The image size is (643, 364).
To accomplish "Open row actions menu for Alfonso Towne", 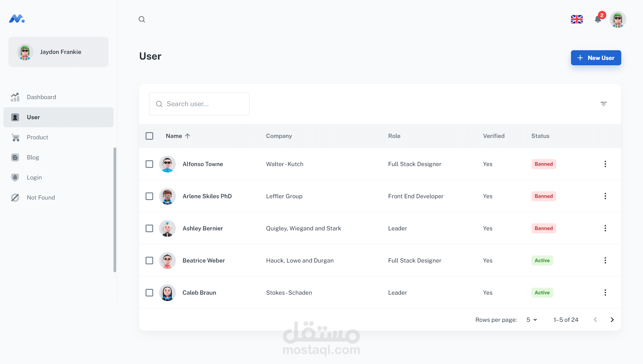I will tap(605, 164).
